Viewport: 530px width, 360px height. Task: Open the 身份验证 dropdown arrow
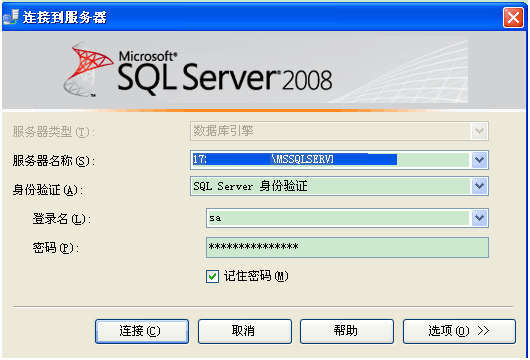(479, 186)
